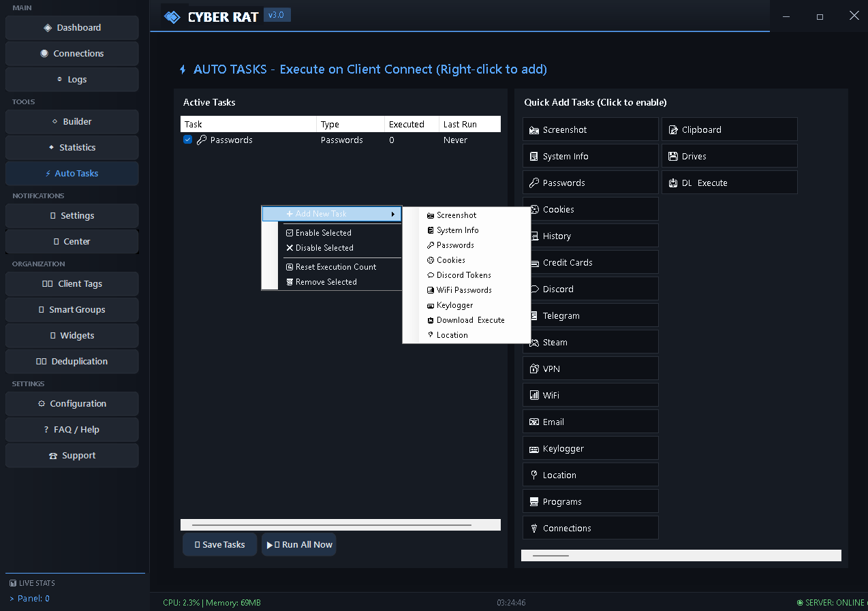
Task: Click the diamond icon beside Dashboard
Action: click(48, 28)
